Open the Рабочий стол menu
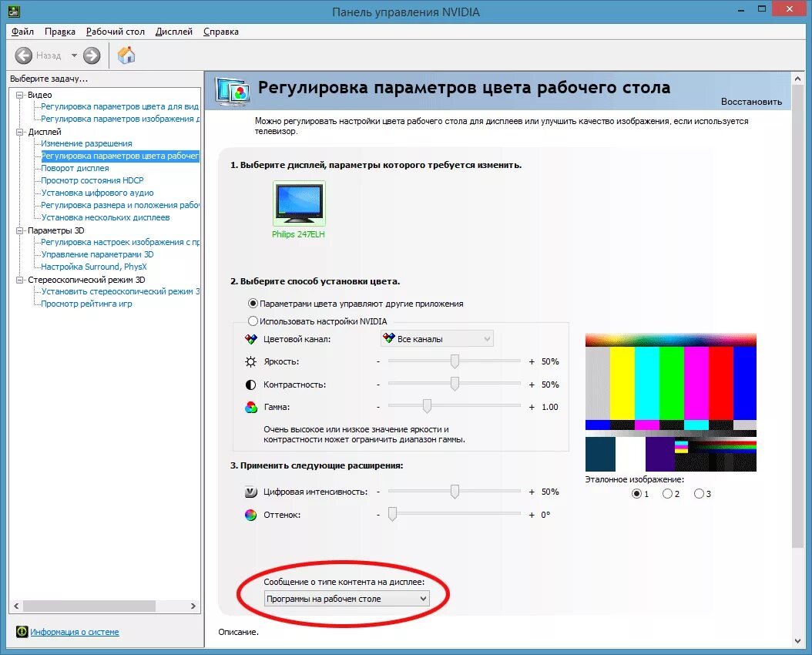812x655 pixels. 115,32
